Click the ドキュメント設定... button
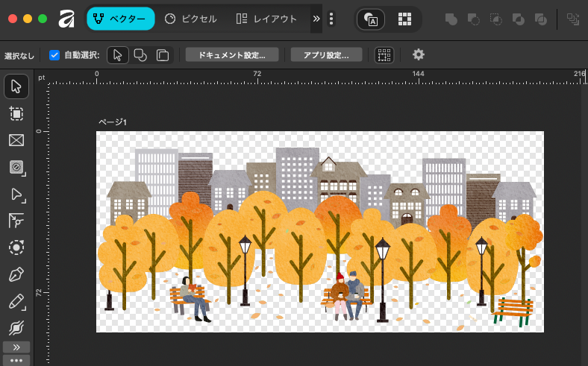The height and width of the screenshot is (366, 588). pos(231,54)
